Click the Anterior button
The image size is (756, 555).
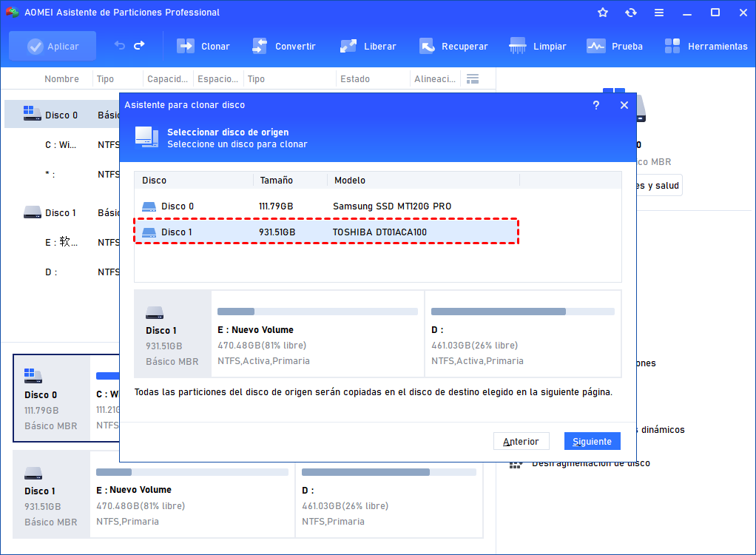point(521,441)
